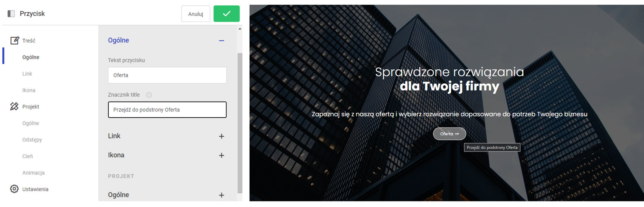Click the Projekt design icon
The image size is (644, 207).
pos(14,106)
